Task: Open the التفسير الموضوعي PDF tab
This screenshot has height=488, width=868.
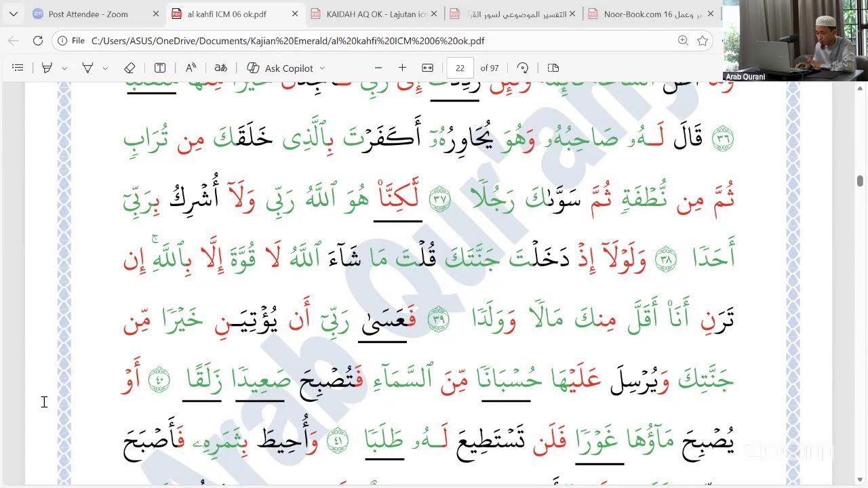Action: point(512,14)
